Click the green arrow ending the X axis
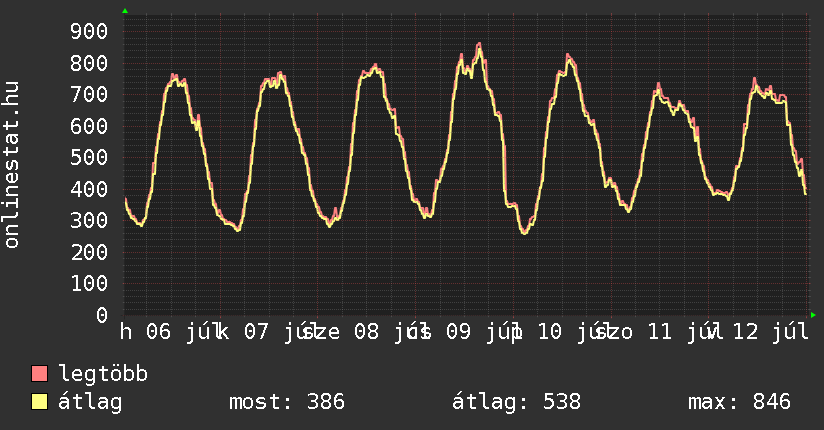Viewport: 824px width, 430px height. point(813,315)
